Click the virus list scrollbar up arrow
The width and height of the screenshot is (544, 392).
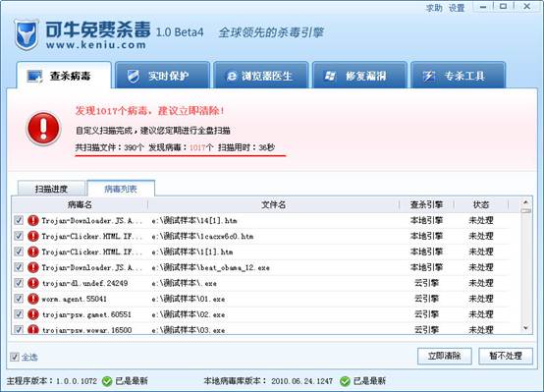[525, 202]
